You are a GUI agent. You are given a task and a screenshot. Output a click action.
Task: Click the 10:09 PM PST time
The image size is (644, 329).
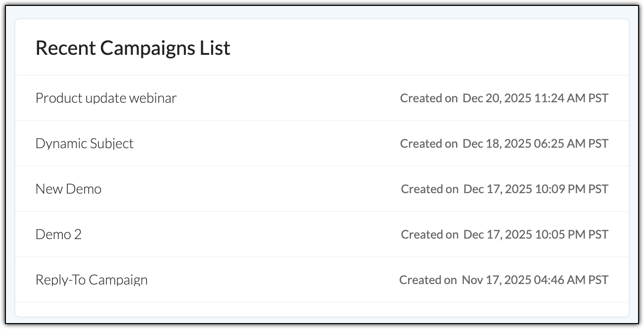(572, 189)
